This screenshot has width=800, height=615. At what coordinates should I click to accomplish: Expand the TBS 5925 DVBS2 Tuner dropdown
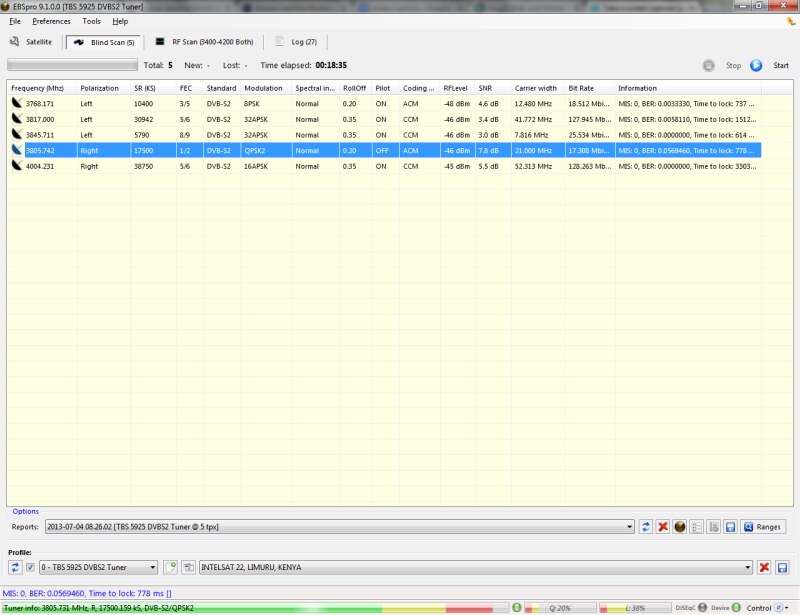click(153, 568)
